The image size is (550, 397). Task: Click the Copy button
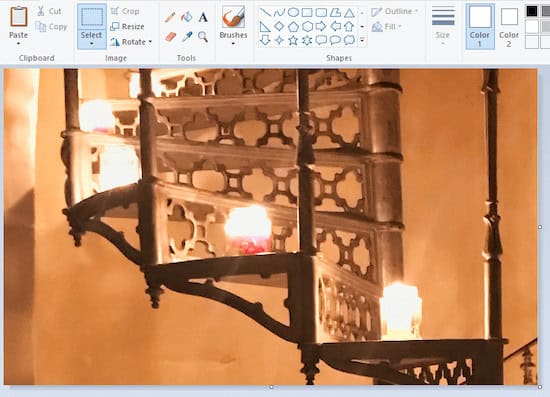click(x=52, y=27)
